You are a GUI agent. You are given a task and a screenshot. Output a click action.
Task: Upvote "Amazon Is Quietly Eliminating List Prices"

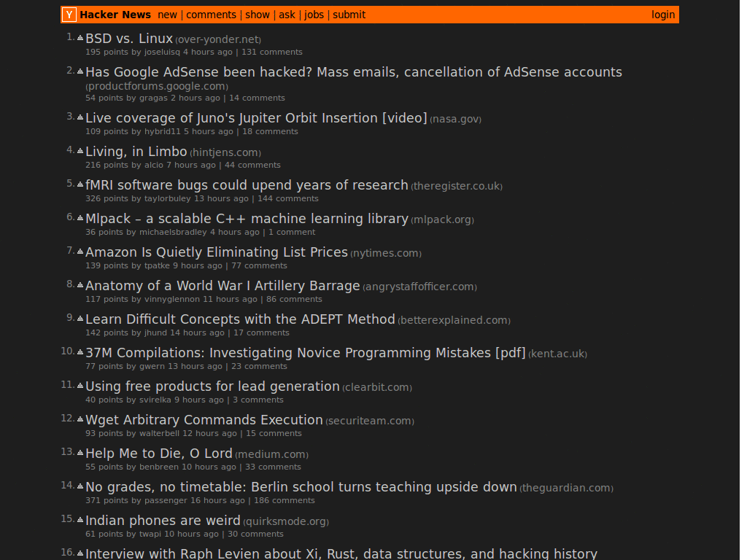(x=79, y=249)
